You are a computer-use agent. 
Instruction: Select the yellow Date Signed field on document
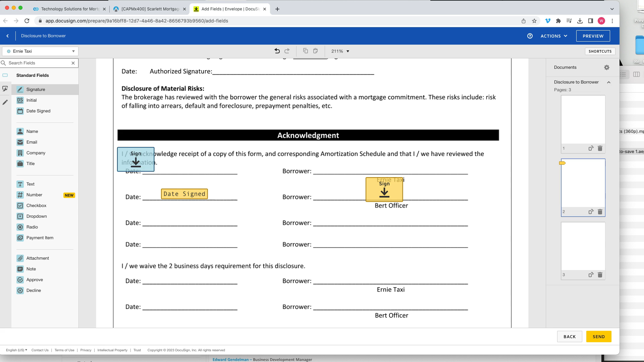(184, 194)
